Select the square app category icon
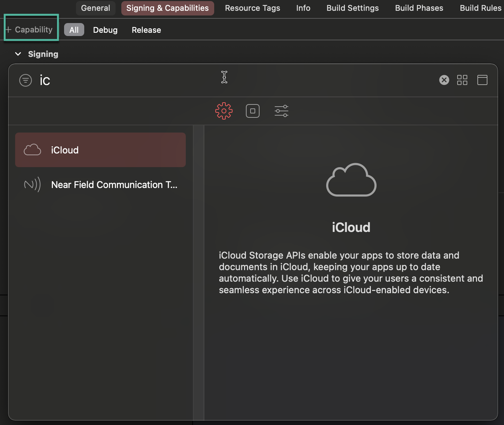Image resolution: width=504 pixels, height=425 pixels. (252, 111)
